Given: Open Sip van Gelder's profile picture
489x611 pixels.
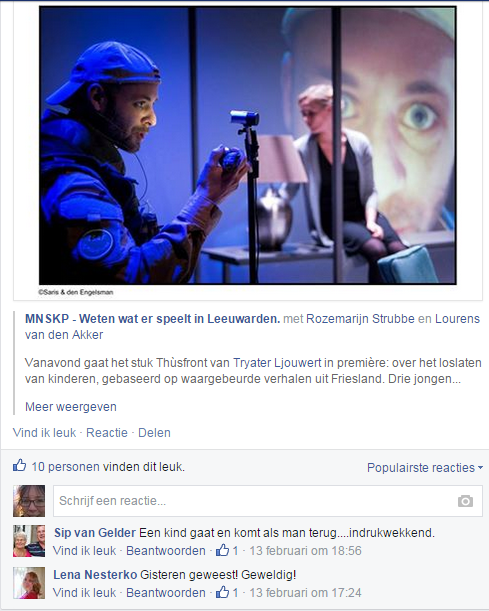Looking at the screenshot, I should [29, 541].
